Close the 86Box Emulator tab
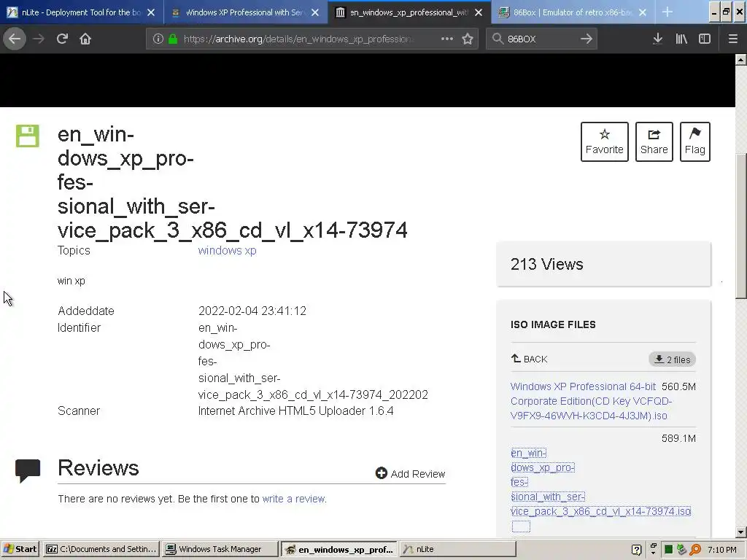 point(642,12)
